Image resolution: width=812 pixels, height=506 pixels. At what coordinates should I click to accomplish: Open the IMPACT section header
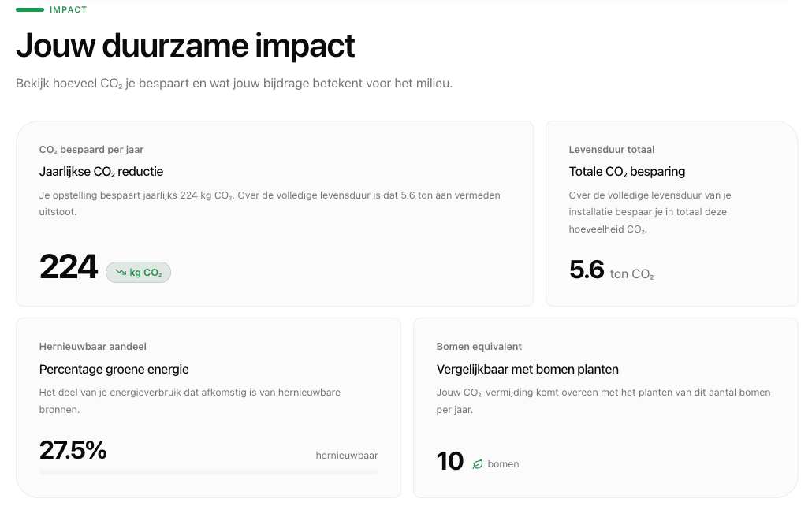(x=67, y=9)
